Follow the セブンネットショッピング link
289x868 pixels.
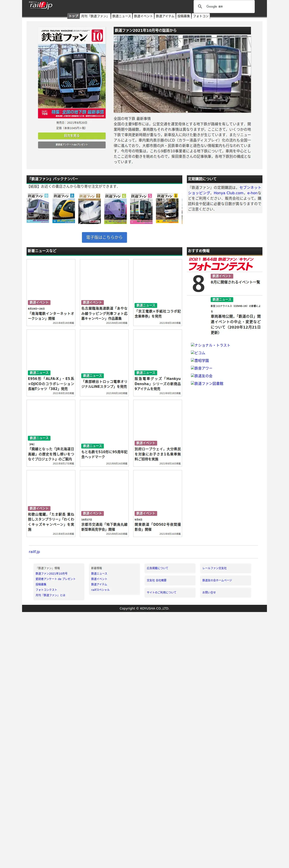(224, 190)
